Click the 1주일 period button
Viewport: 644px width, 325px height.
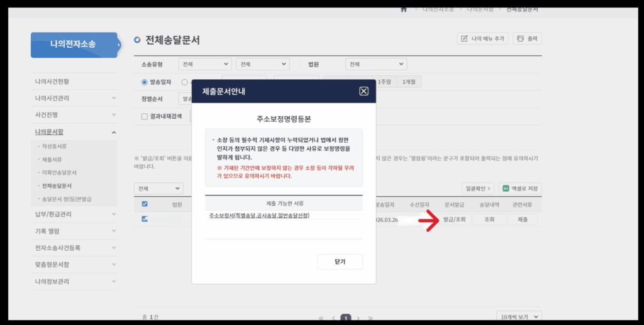point(384,82)
